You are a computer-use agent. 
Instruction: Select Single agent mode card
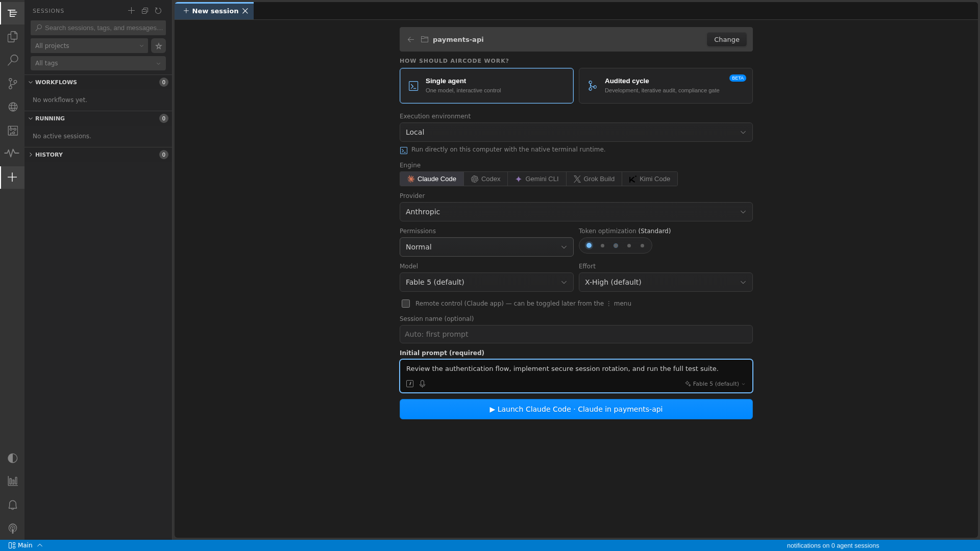pyautogui.click(x=486, y=86)
